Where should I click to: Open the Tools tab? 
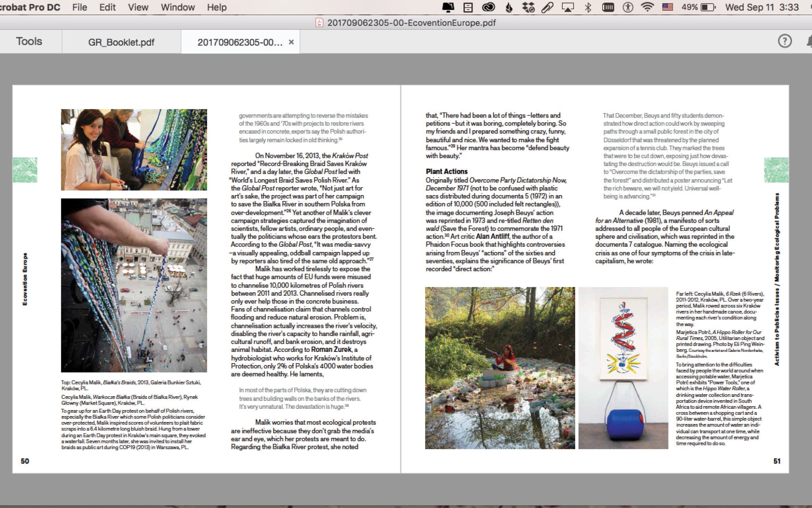click(x=29, y=41)
